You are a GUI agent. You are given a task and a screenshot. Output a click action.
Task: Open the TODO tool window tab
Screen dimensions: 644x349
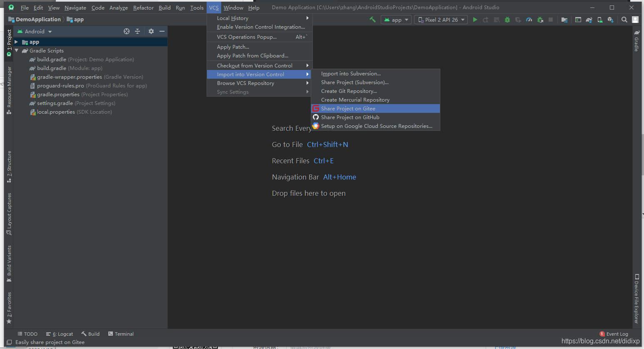[27, 334]
